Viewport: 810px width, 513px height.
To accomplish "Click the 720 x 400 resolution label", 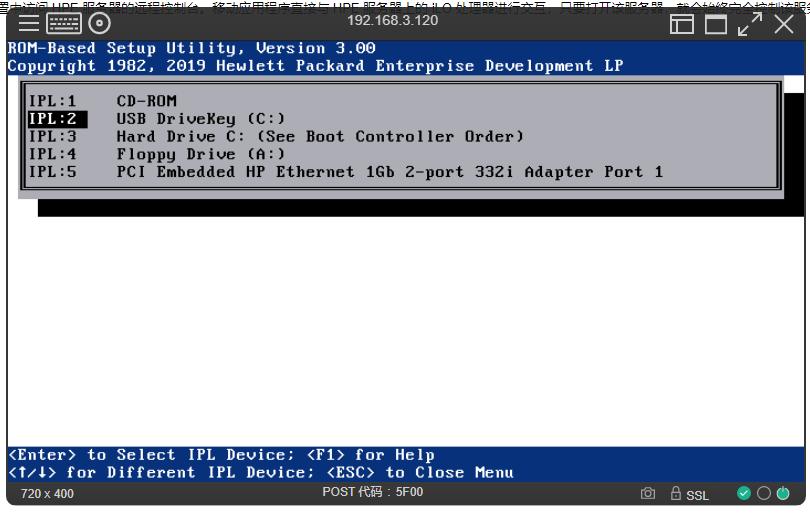I will click(47, 494).
